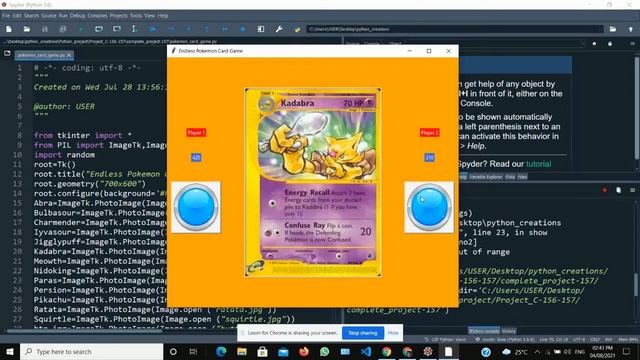This screenshot has height=360, width=640.
Task: Click the weather 25°C tray widget
Action: coord(515,351)
